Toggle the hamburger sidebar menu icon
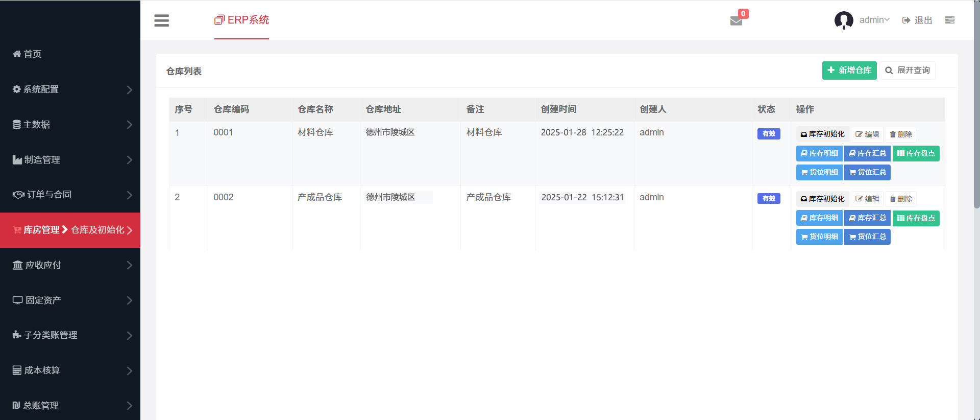Screen dimensions: 980x420 coord(161,20)
